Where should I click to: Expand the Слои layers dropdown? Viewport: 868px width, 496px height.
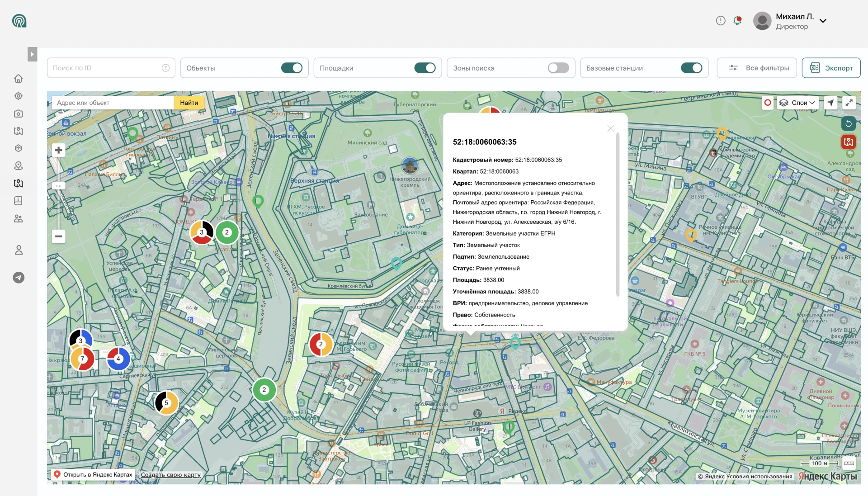(x=797, y=103)
